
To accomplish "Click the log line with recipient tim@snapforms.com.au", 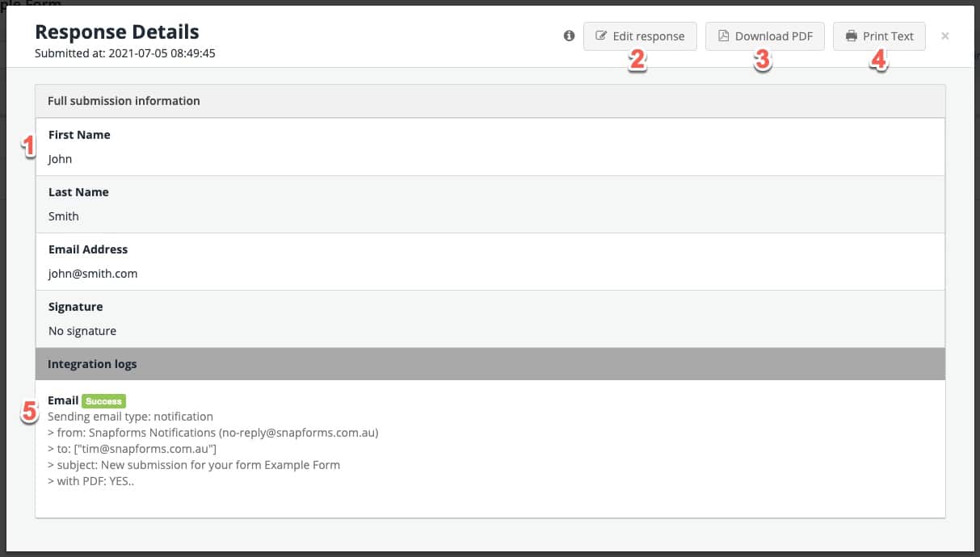I will coord(132,449).
